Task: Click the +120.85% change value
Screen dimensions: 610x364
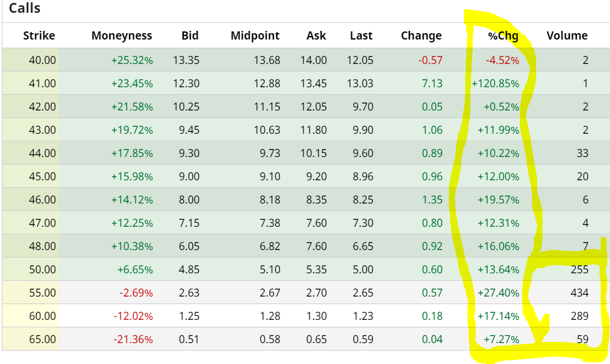Action: [495, 83]
